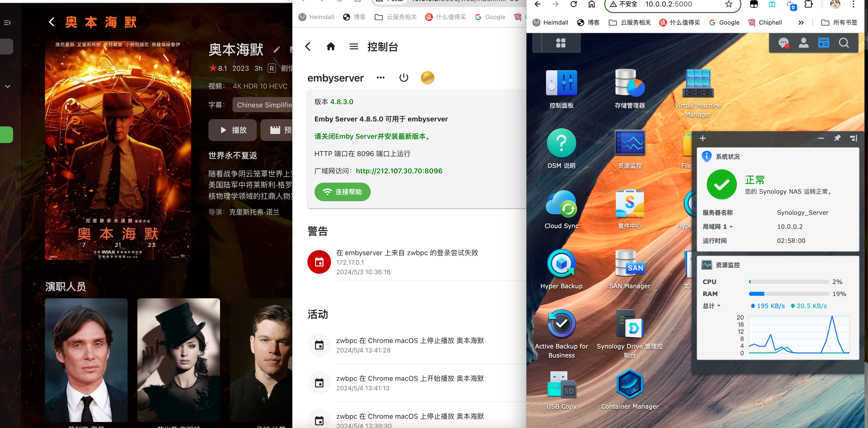868x428 pixels.
Task: Bookmark this page with the star icon
Action: click(729, 4)
